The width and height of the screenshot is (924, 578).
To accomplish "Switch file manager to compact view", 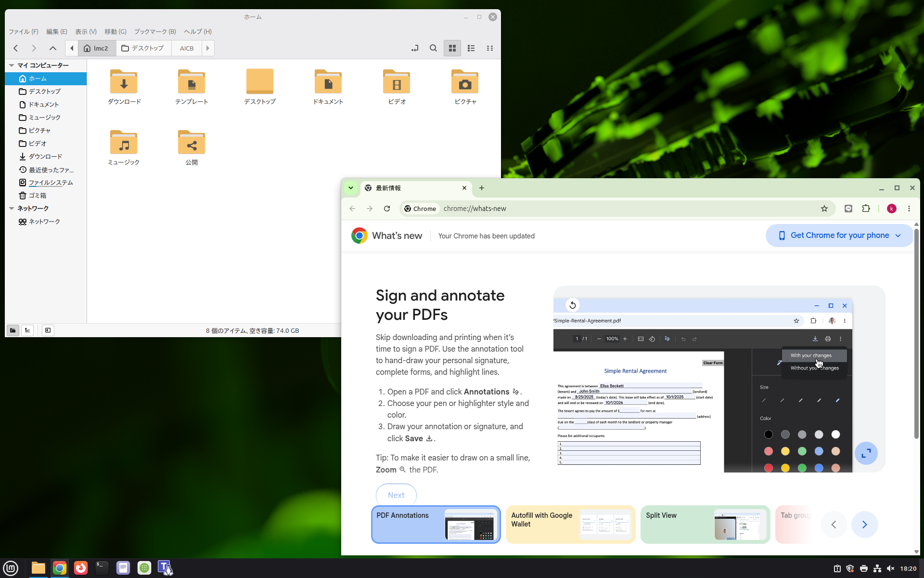I will point(490,48).
